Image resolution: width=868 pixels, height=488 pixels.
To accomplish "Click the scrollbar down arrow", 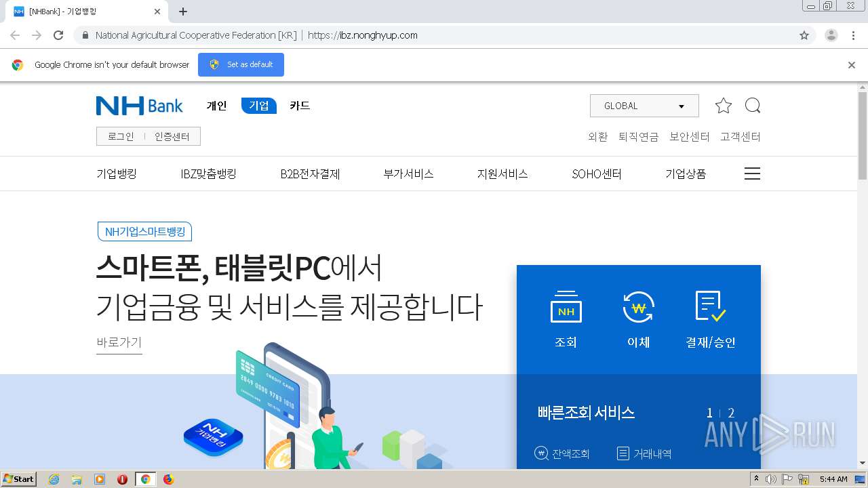I will [x=863, y=464].
